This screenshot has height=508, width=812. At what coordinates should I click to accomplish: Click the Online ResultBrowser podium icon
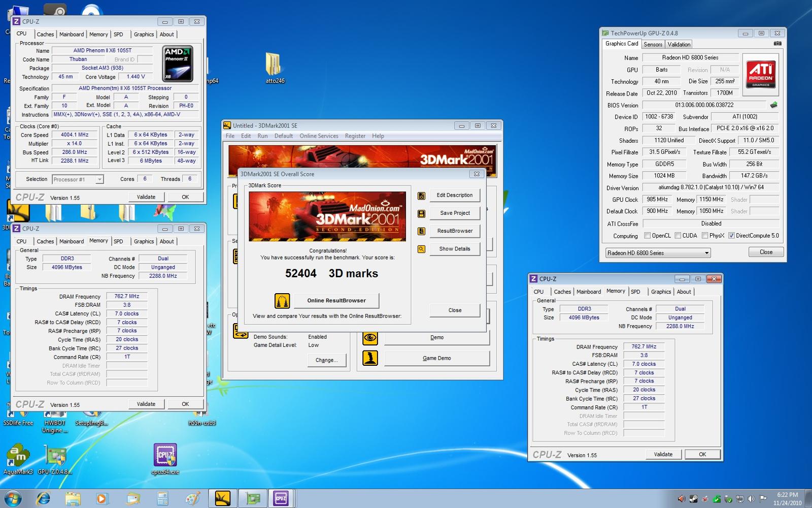[x=282, y=301]
